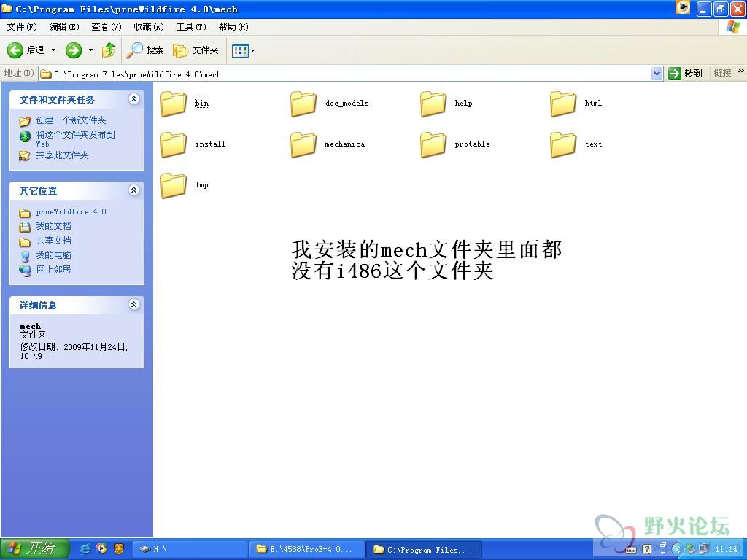Select the install folder name label
This screenshot has width=747, height=560.
click(211, 144)
